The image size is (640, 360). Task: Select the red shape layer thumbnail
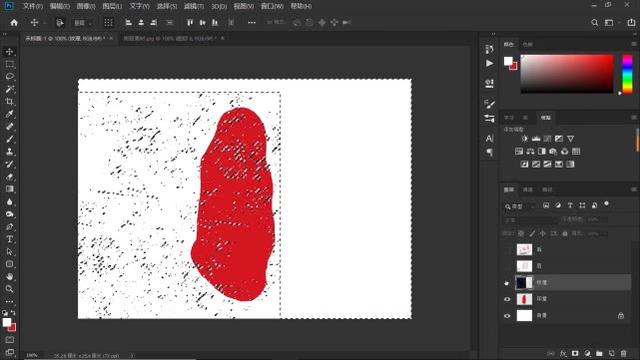click(x=524, y=299)
